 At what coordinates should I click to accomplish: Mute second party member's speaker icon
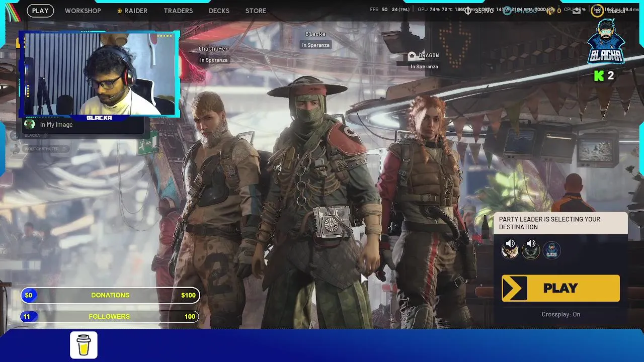click(x=531, y=243)
